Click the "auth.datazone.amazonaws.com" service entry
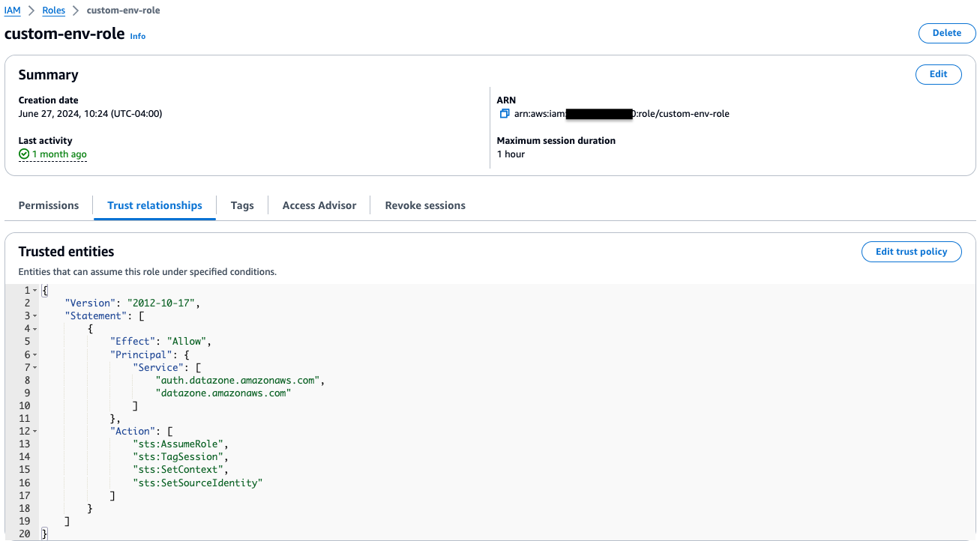The width and height of the screenshot is (980, 541). pos(240,380)
